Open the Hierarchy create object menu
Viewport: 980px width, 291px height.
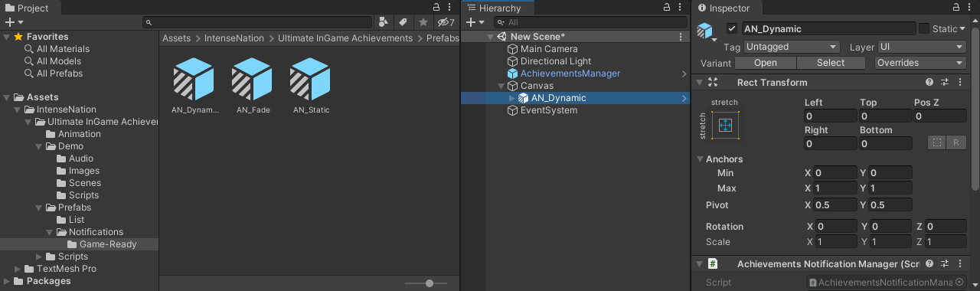(x=475, y=22)
